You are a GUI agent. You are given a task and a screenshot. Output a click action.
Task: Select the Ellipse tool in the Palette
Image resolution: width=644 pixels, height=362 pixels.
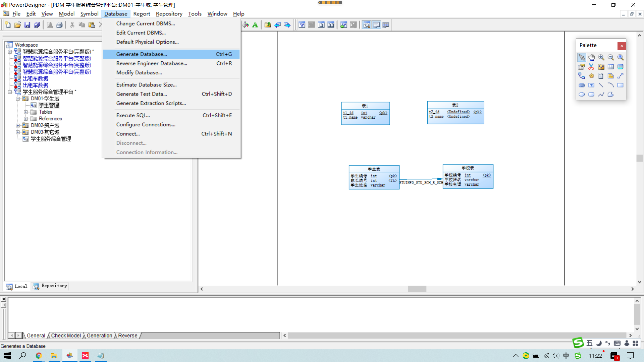582,94
